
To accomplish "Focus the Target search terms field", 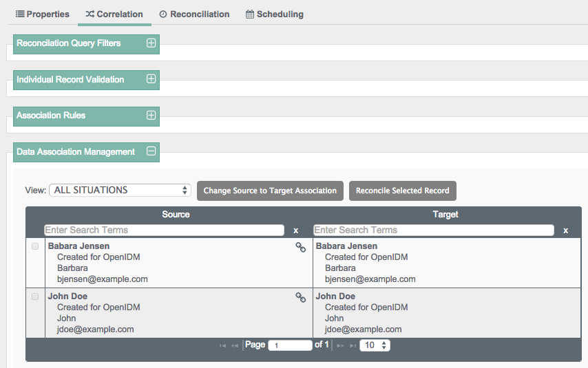I will point(434,230).
